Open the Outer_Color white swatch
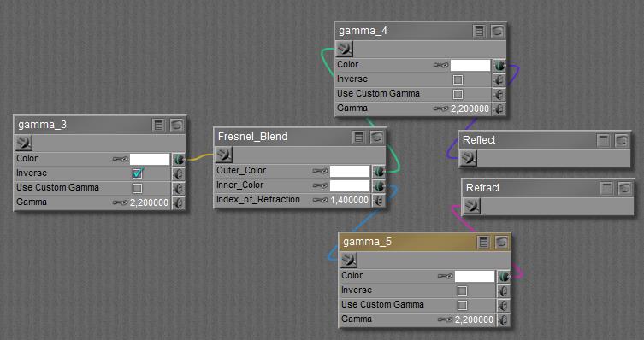The width and height of the screenshot is (644, 340). (350, 171)
